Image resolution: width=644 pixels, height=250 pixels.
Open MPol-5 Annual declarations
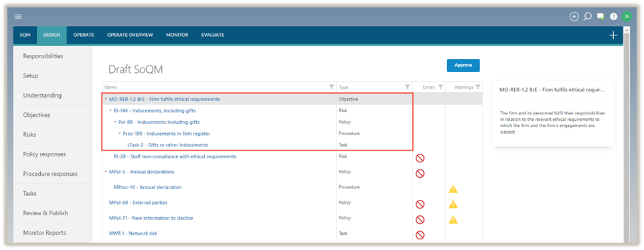tap(142, 172)
